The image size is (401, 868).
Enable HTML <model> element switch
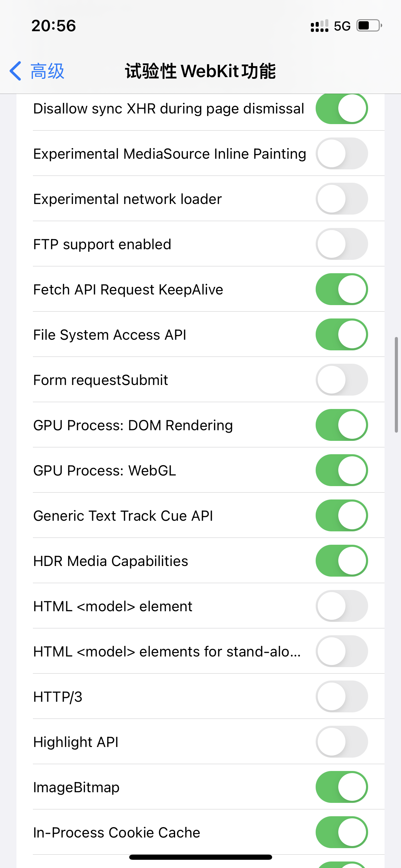341,606
